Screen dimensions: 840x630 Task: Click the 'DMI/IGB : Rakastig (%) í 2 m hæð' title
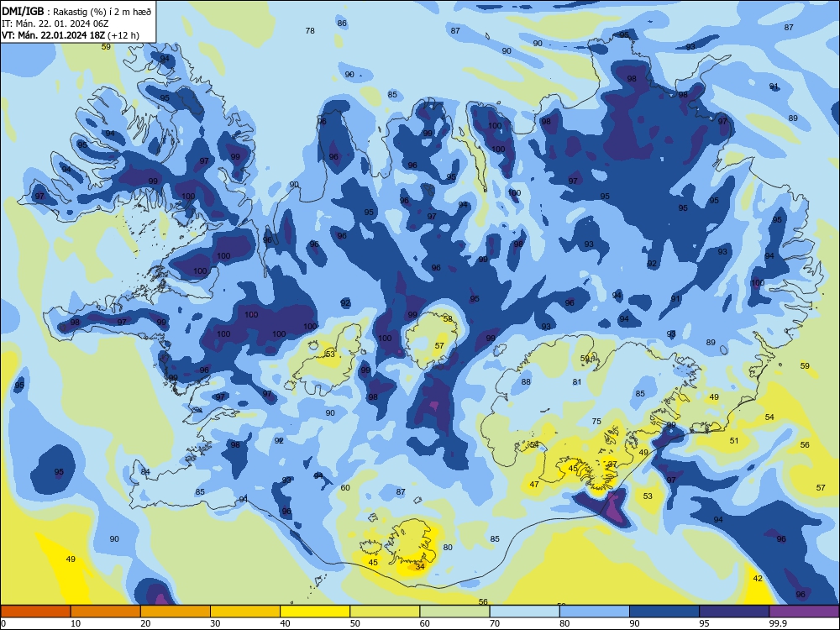[76, 12]
